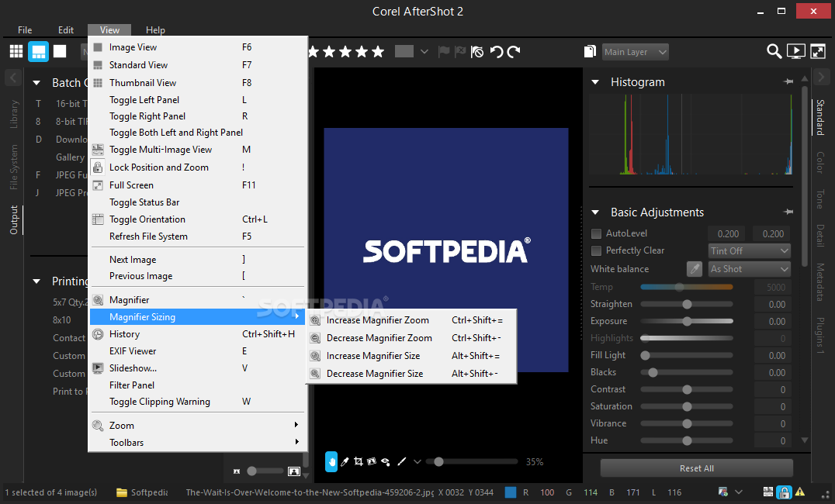Click the reject flag icon in toolbar
The height and width of the screenshot is (504, 835).
460,52
